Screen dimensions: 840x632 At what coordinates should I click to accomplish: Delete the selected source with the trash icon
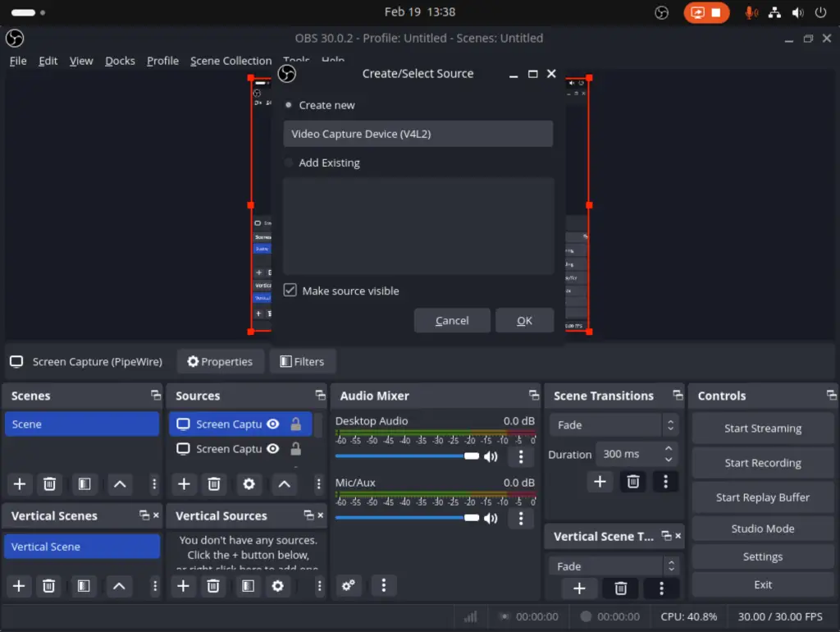(x=213, y=484)
